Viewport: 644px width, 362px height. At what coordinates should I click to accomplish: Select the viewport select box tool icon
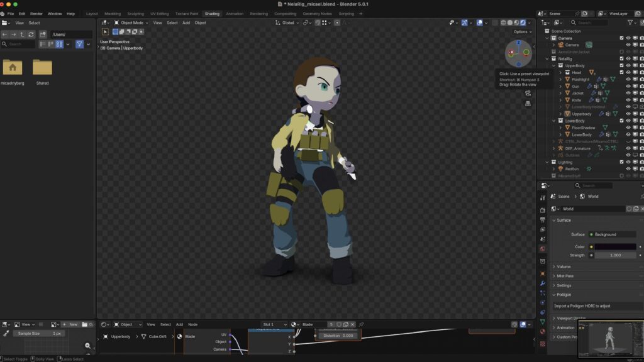click(105, 31)
